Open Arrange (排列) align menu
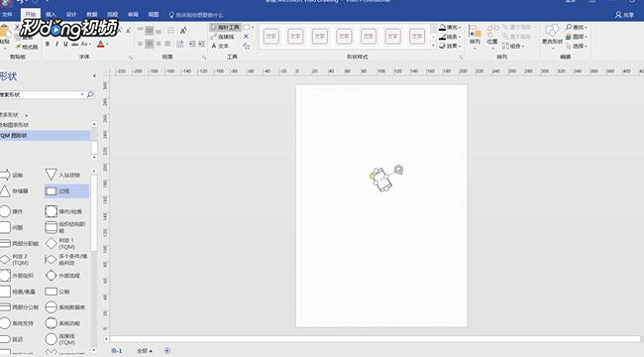The width and height of the screenshot is (644, 357). coord(475,37)
